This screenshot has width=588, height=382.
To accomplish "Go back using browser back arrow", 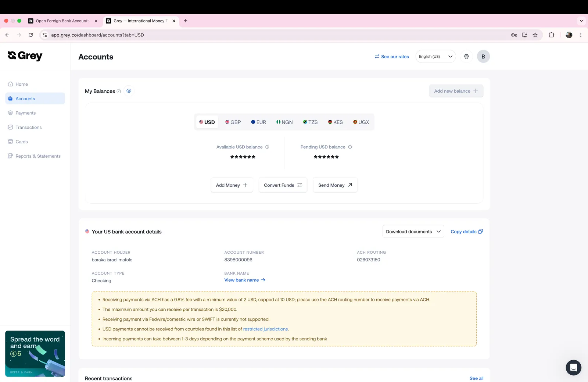I will click(x=7, y=35).
